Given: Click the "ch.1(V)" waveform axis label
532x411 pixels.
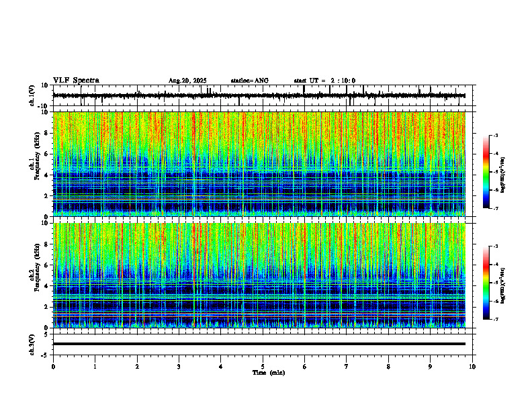Looking at the screenshot, I should point(32,95).
